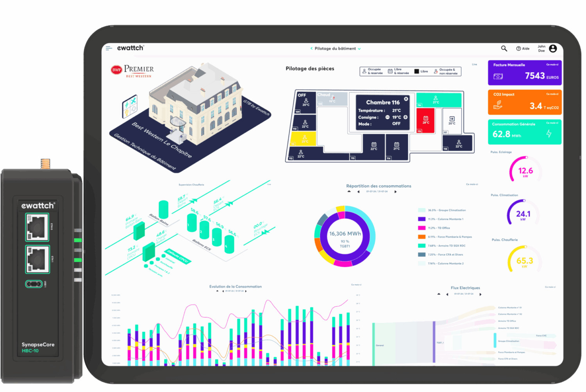Image resolution: width=586 pixels, height=392 pixels.
Task: Expand the Pilotage du bâtiment dropdown
Action: click(359, 49)
